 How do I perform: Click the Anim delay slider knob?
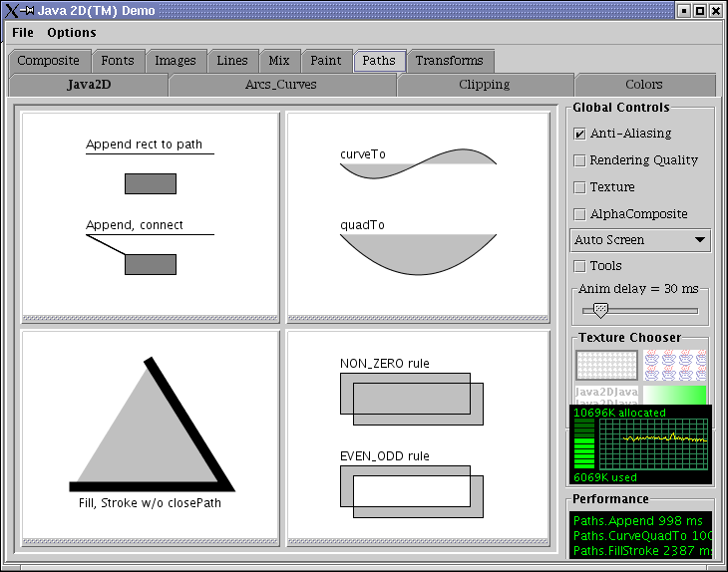click(600, 310)
